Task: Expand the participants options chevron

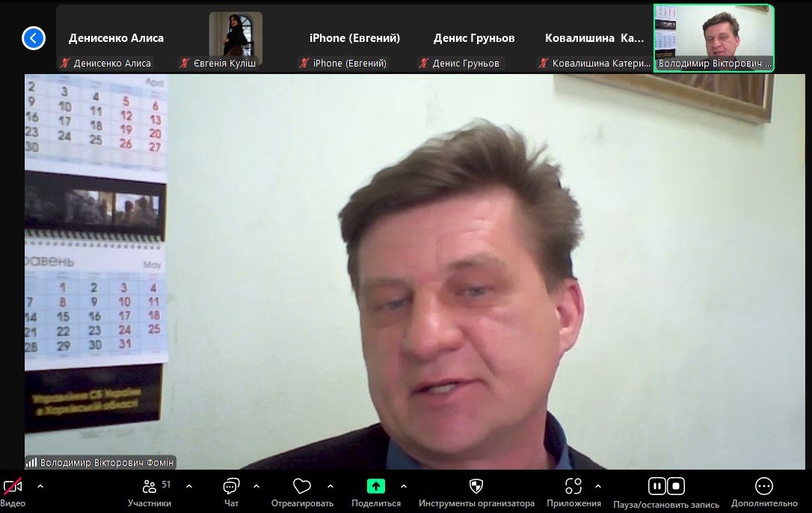Action: tap(189, 486)
